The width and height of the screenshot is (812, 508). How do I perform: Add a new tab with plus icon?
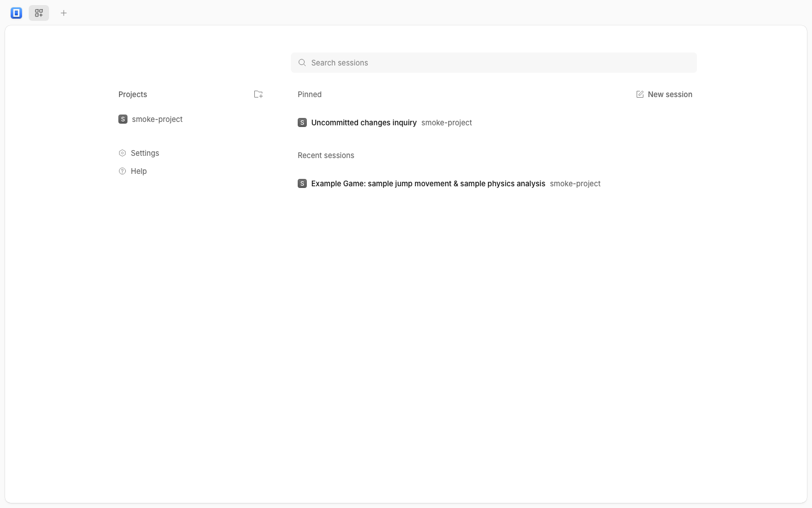coord(64,13)
